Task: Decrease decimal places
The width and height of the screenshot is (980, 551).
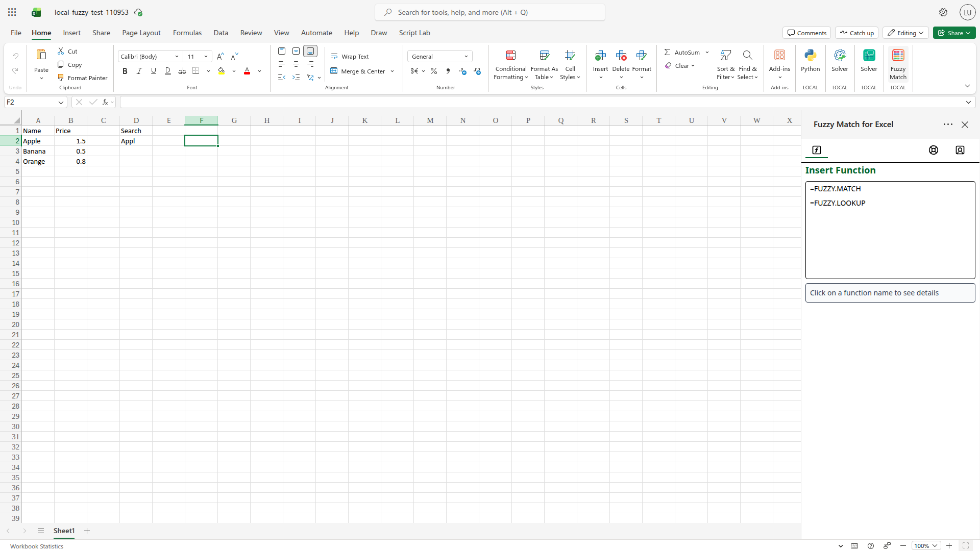Action: pos(477,71)
